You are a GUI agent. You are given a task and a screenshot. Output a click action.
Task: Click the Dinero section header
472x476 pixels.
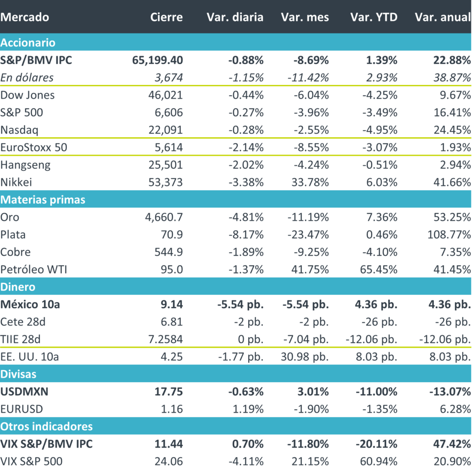[18, 287]
